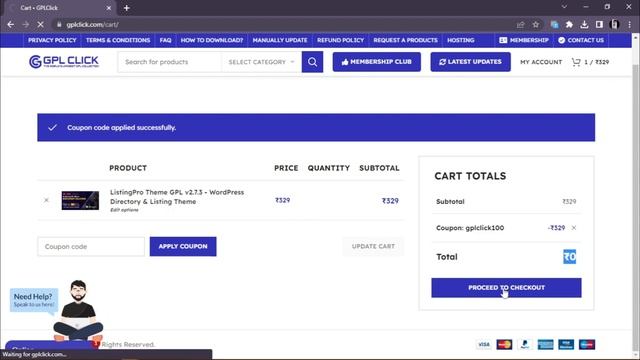The width and height of the screenshot is (640, 360).
Task: Click Update Cart button
Action: click(373, 247)
